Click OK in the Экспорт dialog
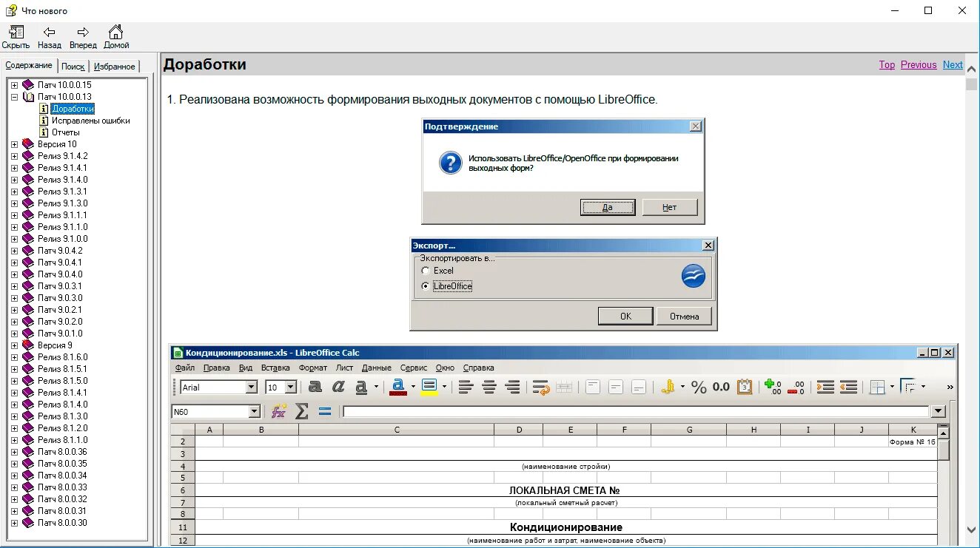This screenshot has height=548, width=980. (625, 316)
